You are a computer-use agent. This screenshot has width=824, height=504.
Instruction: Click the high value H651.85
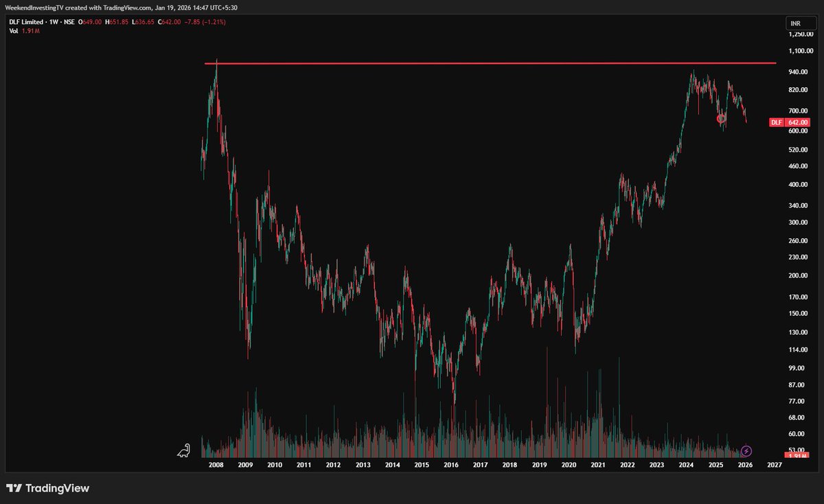(x=116, y=22)
